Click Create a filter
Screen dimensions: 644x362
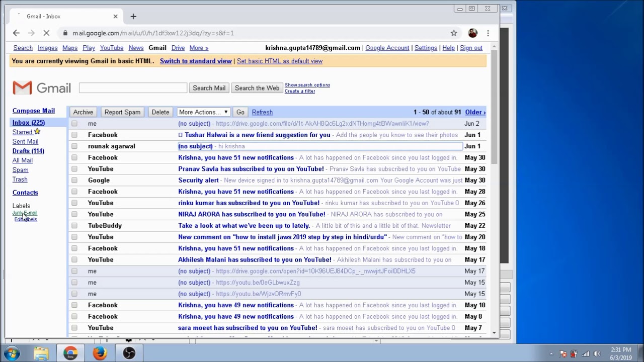point(300,91)
